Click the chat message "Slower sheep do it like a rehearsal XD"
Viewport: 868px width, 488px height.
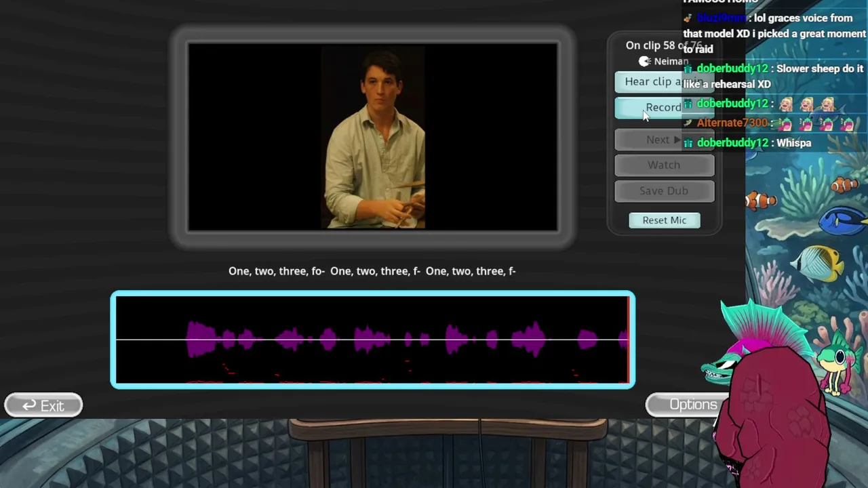773,77
